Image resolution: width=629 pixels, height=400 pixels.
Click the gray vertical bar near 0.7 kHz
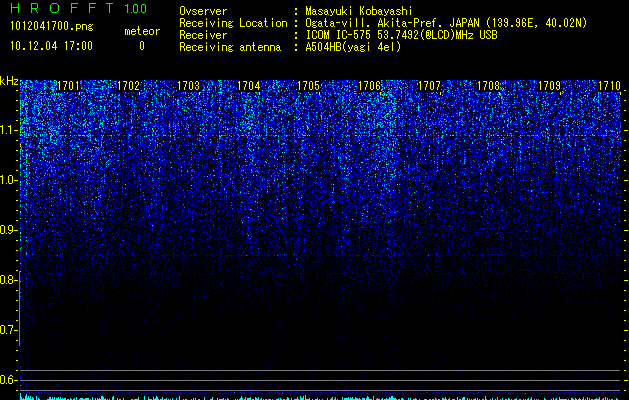point(20,308)
